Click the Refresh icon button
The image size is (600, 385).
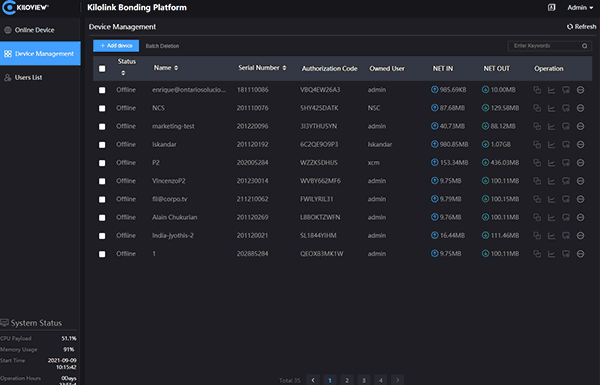[581, 26]
